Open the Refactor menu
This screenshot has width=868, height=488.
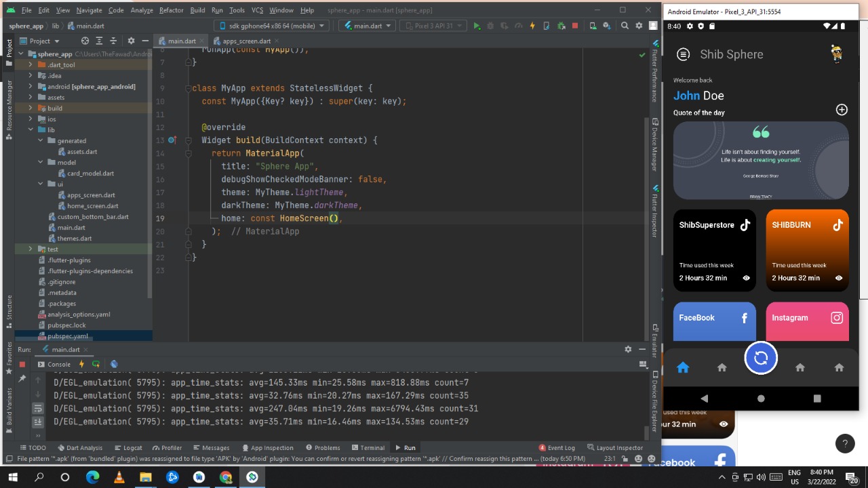[x=171, y=10]
